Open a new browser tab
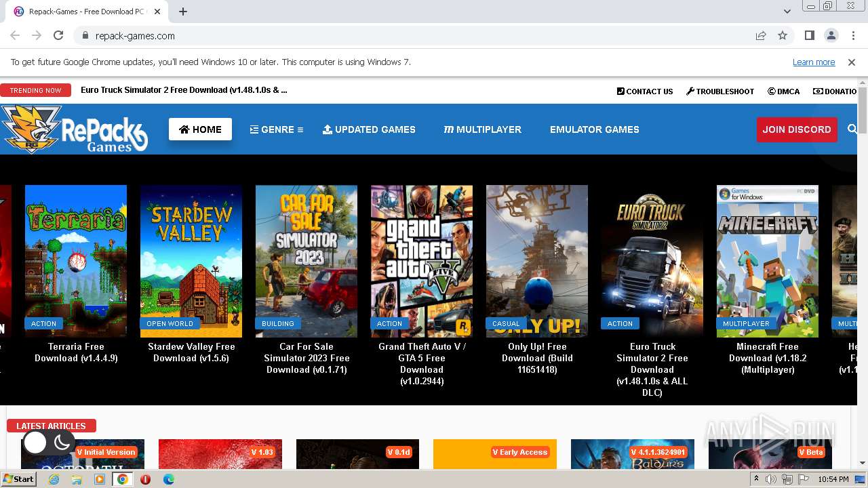 coord(183,12)
